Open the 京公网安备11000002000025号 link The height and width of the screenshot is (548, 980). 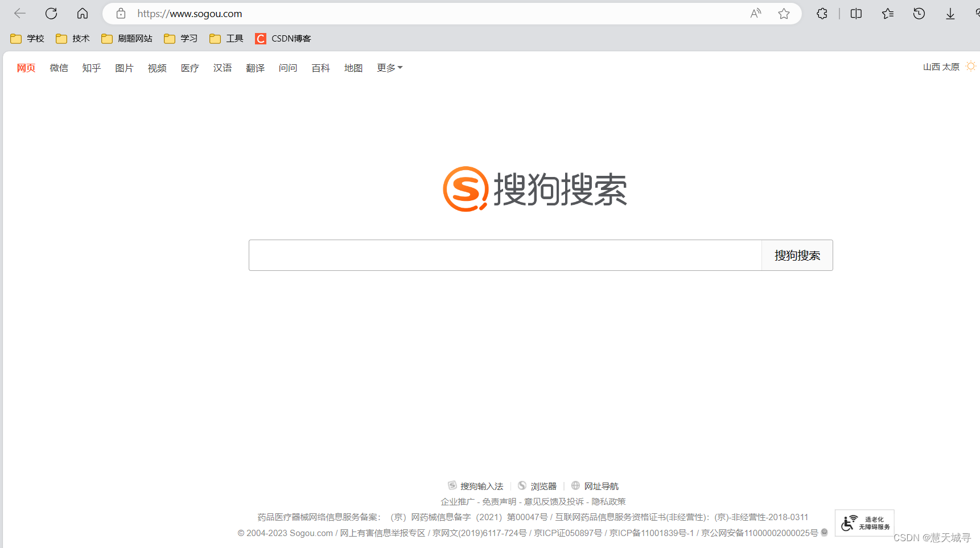pyautogui.click(x=759, y=533)
